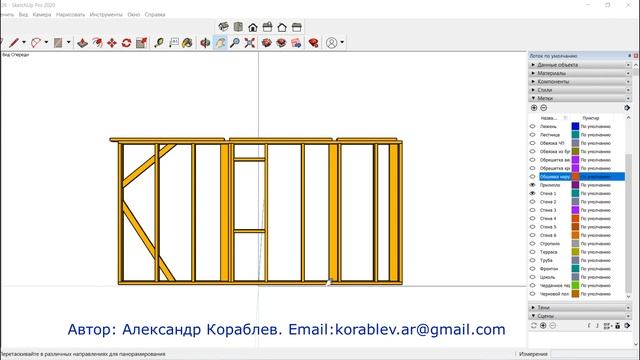This screenshot has width=640, height=360.
Task: Switch to Iso view
Action: click(x=224, y=27)
